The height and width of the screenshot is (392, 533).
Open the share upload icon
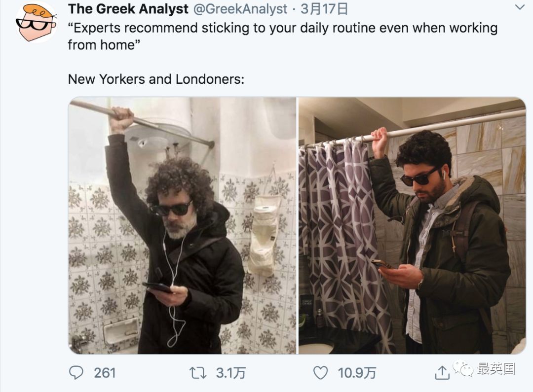click(442, 373)
